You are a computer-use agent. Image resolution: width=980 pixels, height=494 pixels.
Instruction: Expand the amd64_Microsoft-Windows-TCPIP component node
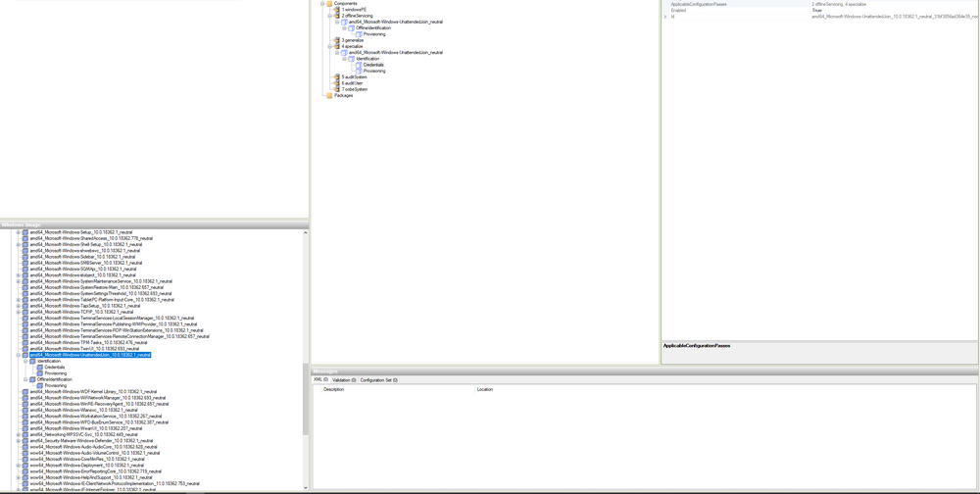pos(18,312)
